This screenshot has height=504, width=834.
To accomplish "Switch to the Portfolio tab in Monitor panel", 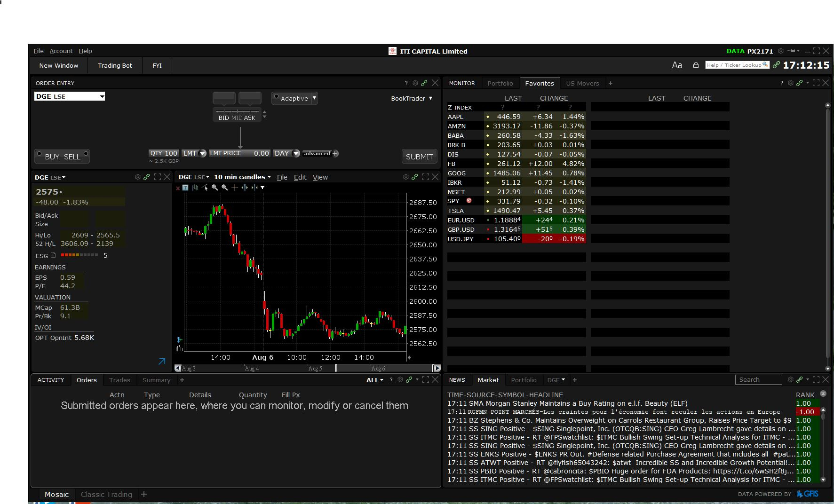I will (x=500, y=83).
